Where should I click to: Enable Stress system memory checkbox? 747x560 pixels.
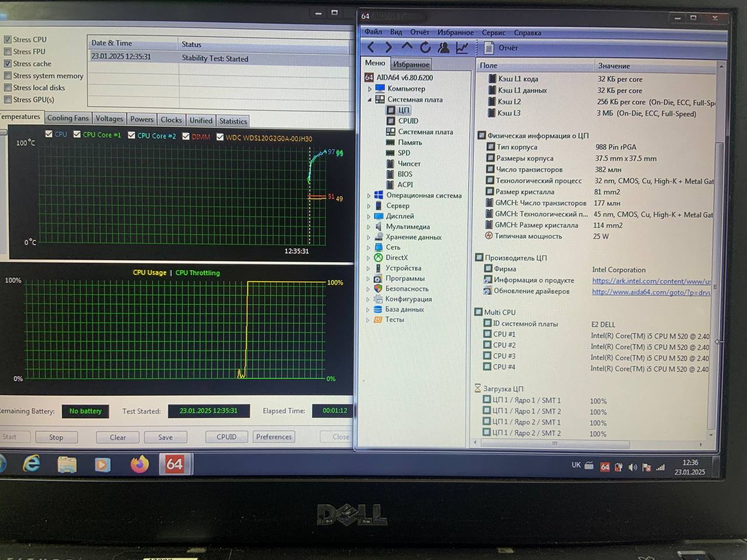click(8, 76)
